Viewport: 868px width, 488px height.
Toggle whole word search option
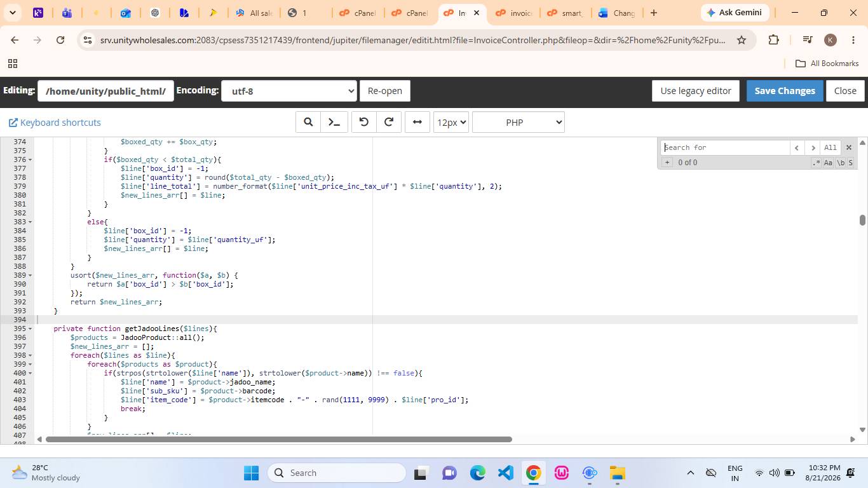(x=840, y=163)
